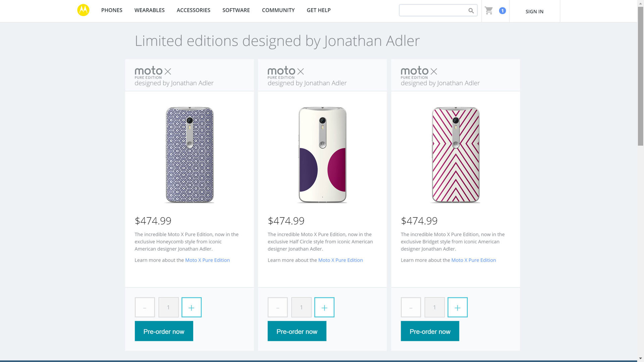Image resolution: width=644 pixels, height=362 pixels.
Task: Increase Half Circle phone quantity with plus
Action: click(x=324, y=307)
